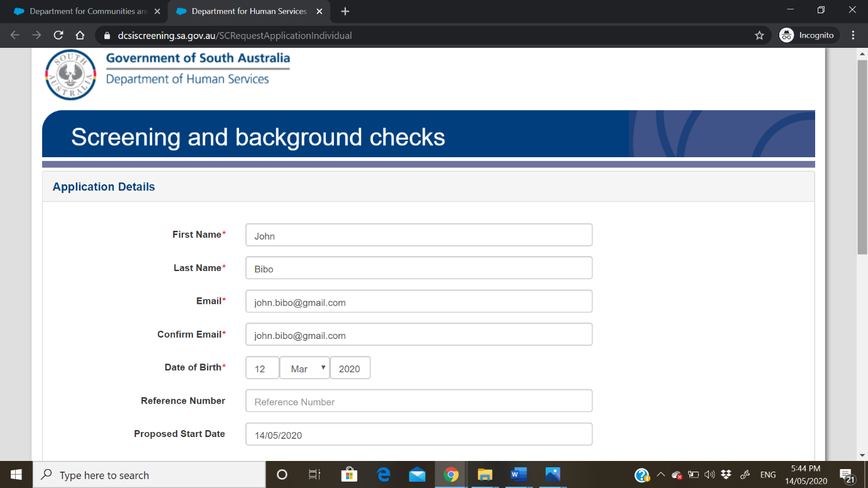
Task: Open the browser home page
Action: pos(80,35)
